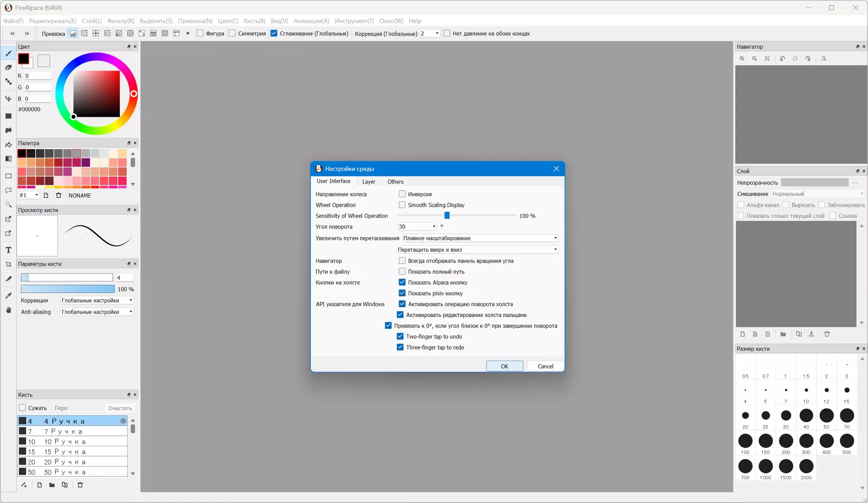Select the Brush tool in left toolbar
Image resolution: width=868 pixels, height=503 pixels.
8,53
